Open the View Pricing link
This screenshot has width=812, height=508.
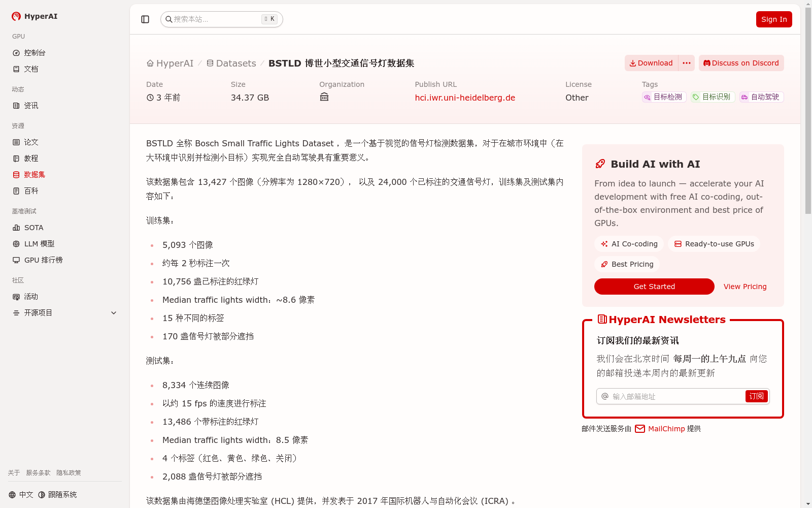(x=745, y=287)
